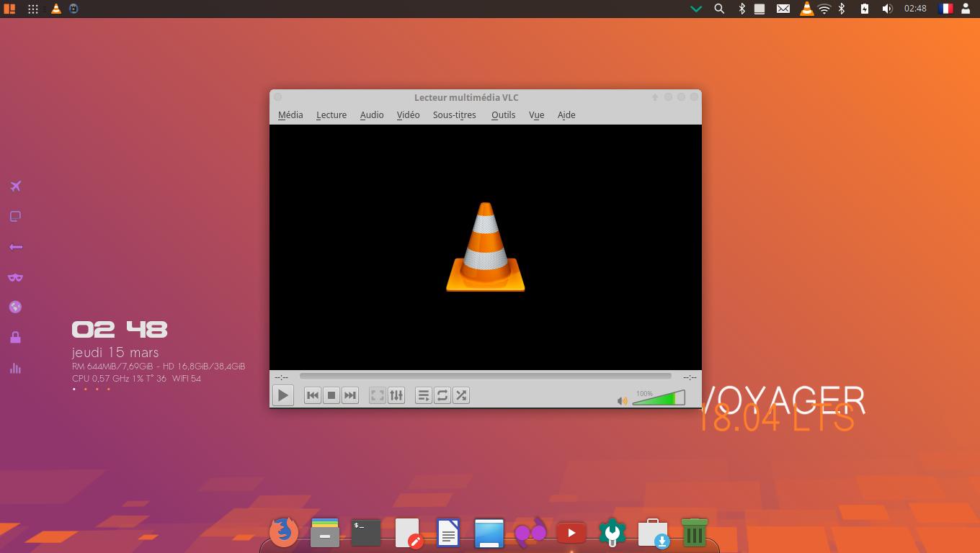
Task: Launch the red YouTube-style player in the dock
Action: (x=571, y=533)
